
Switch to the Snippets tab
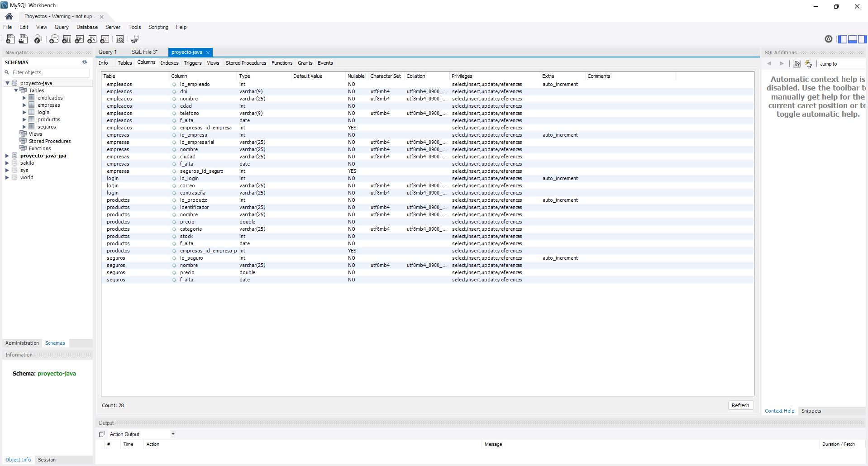click(811, 411)
